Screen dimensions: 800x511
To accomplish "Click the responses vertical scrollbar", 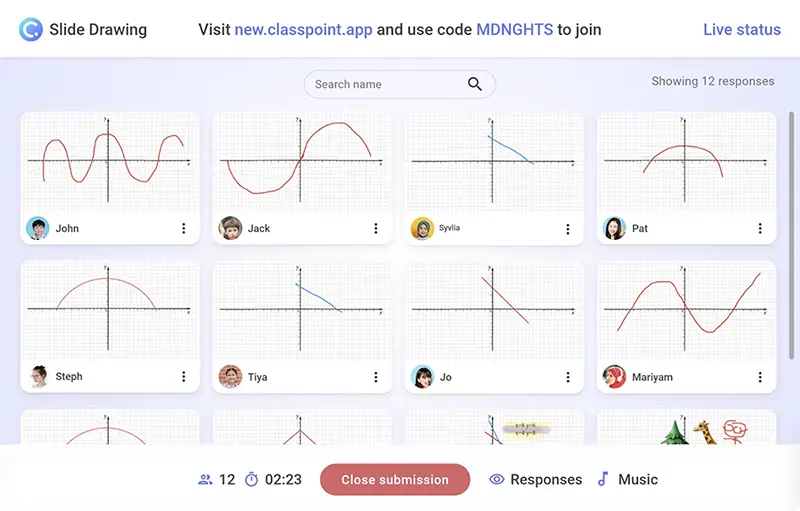I will 792,235.
